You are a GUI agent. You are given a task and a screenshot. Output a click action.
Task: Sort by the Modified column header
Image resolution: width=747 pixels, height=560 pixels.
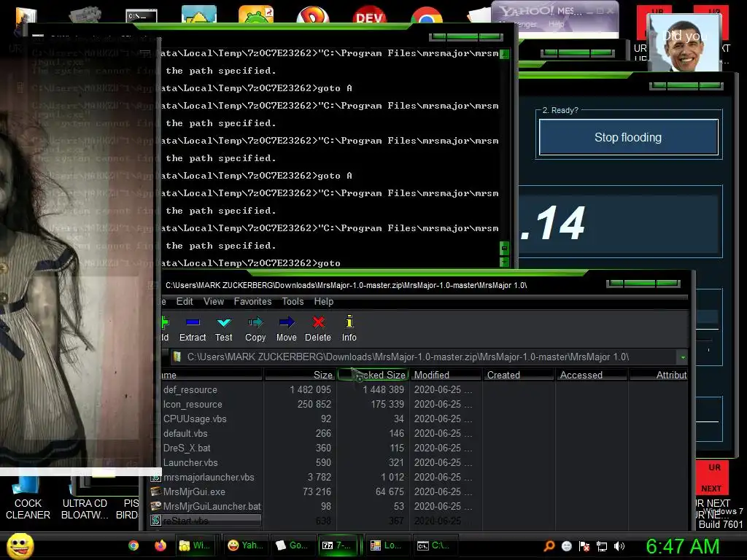point(446,375)
